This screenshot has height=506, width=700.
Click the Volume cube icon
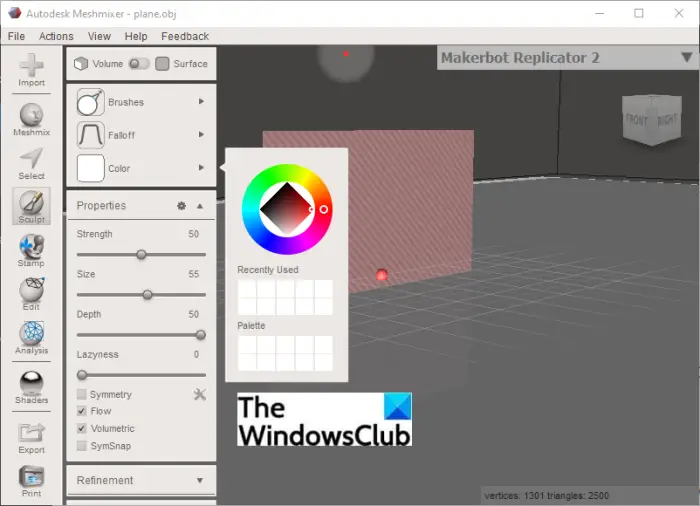point(81,64)
